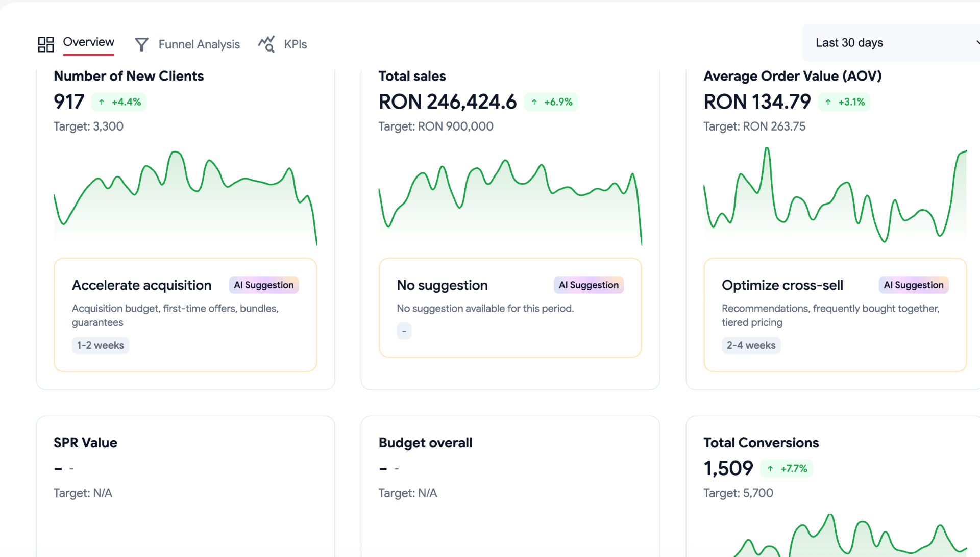
Task: Click the Number of New Clients title
Action: [129, 76]
